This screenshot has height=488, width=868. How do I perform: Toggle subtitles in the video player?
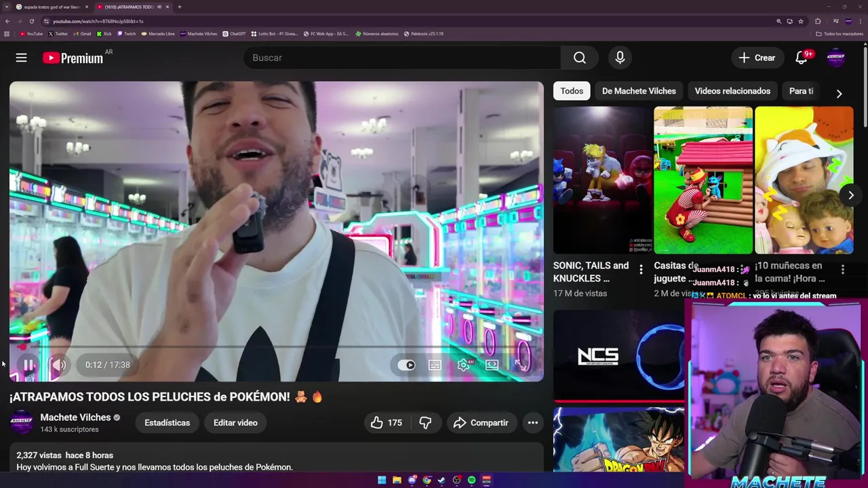tap(435, 365)
